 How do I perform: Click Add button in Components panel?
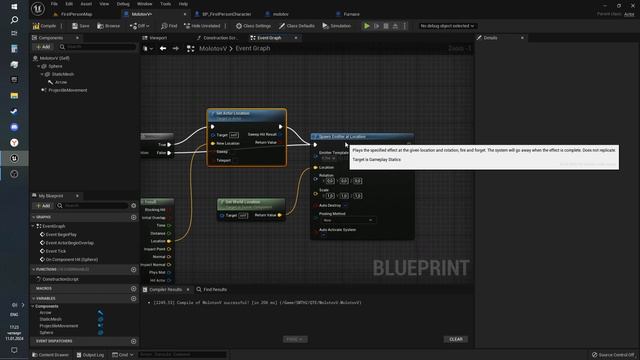point(43,47)
